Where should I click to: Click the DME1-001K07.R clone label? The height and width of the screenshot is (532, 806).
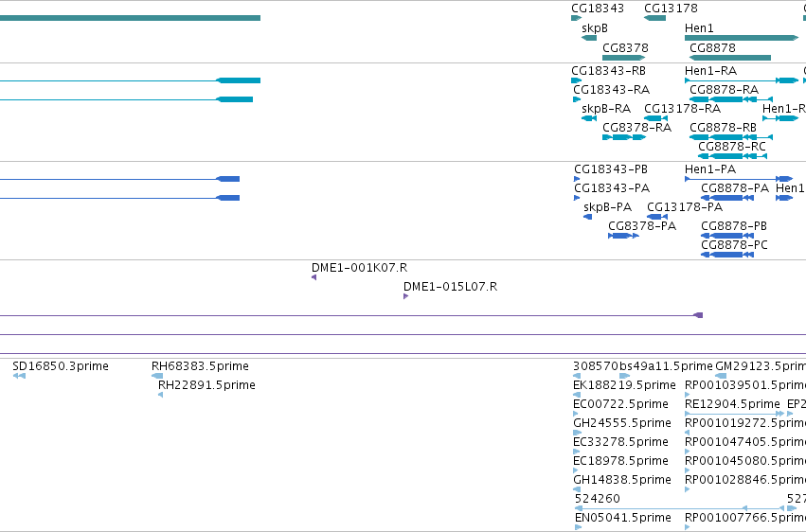(359, 268)
